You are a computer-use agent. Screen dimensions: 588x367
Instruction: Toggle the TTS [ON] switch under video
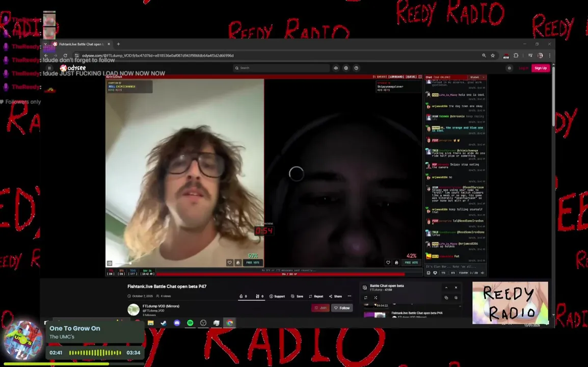point(111,272)
